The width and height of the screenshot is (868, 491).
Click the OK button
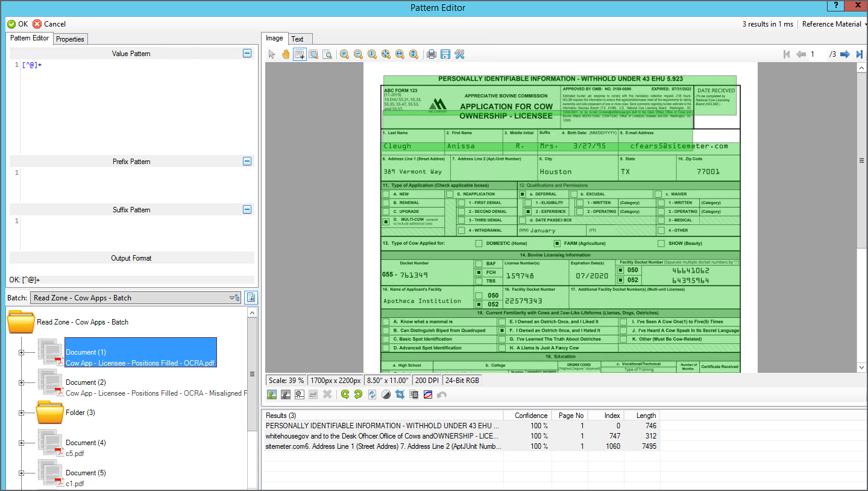click(x=17, y=24)
